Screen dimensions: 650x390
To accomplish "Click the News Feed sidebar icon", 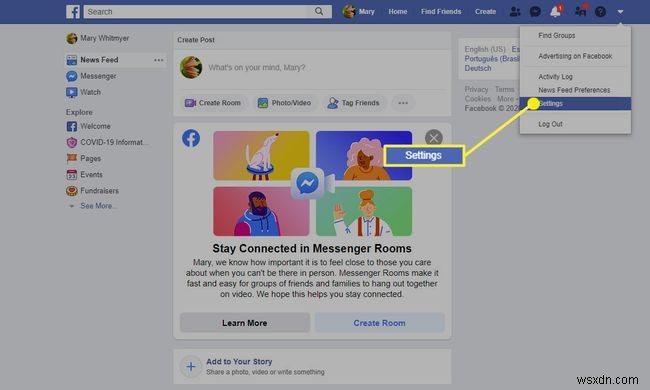I will point(72,60).
